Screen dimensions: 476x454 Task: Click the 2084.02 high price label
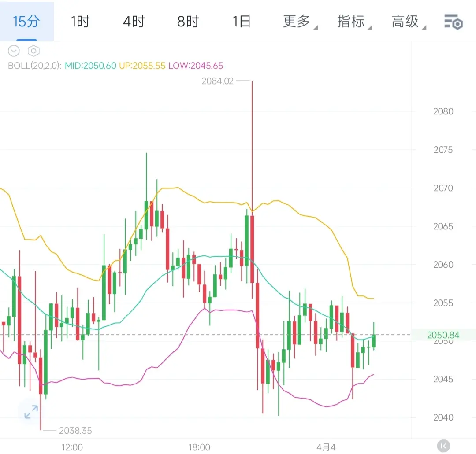(x=217, y=81)
